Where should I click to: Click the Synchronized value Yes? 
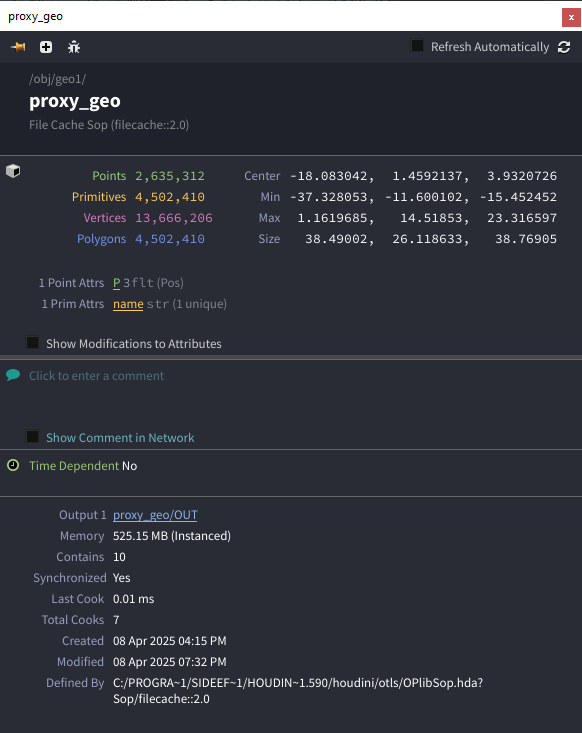[x=122, y=578]
